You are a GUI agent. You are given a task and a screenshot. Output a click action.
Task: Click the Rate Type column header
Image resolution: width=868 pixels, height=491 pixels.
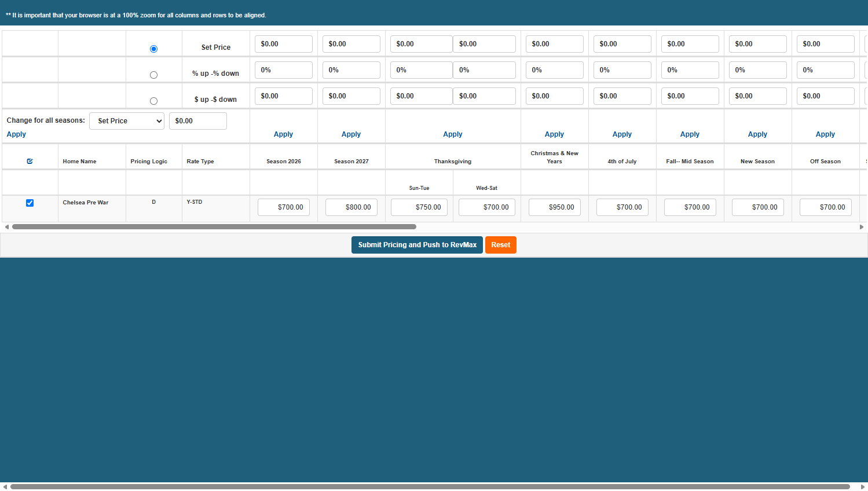click(200, 162)
